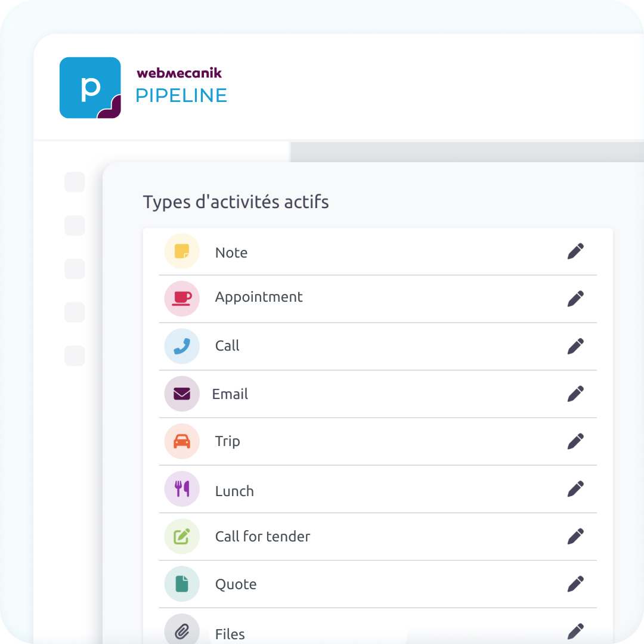Click the pencil beside Lunch
The height and width of the screenshot is (644, 644).
[575, 489]
